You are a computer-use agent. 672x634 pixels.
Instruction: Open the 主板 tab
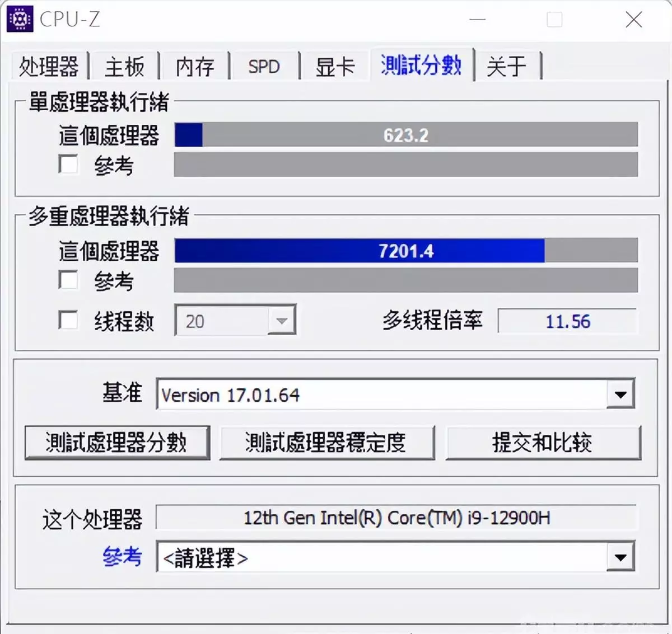pos(124,67)
